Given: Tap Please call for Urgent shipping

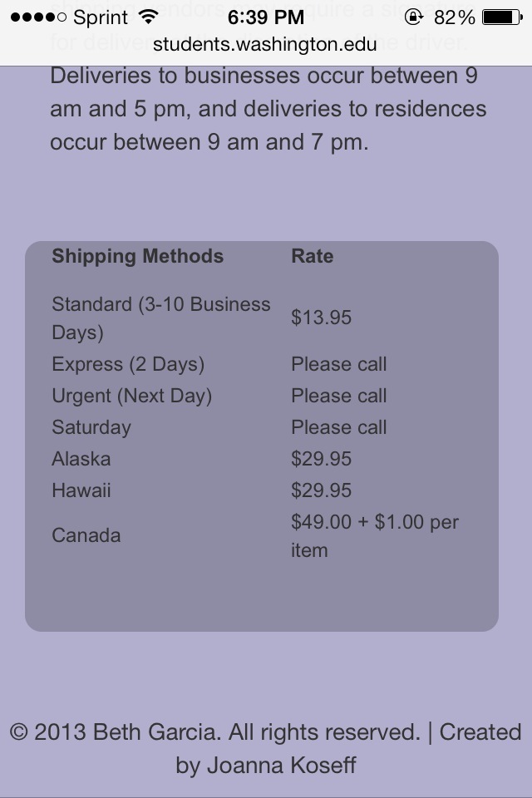Looking at the screenshot, I should click(339, 396).
